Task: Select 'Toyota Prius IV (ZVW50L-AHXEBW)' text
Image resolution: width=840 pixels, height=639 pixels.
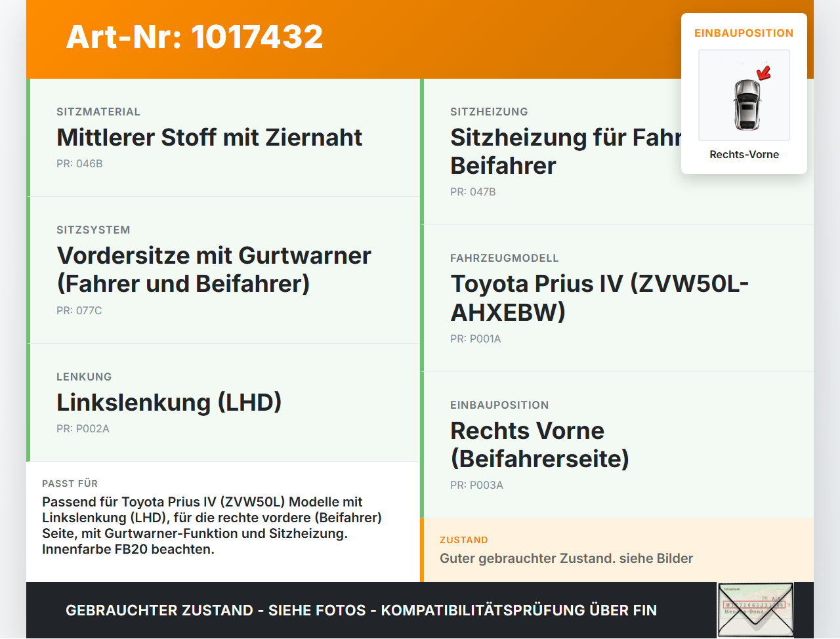Action: pos(599,298)
